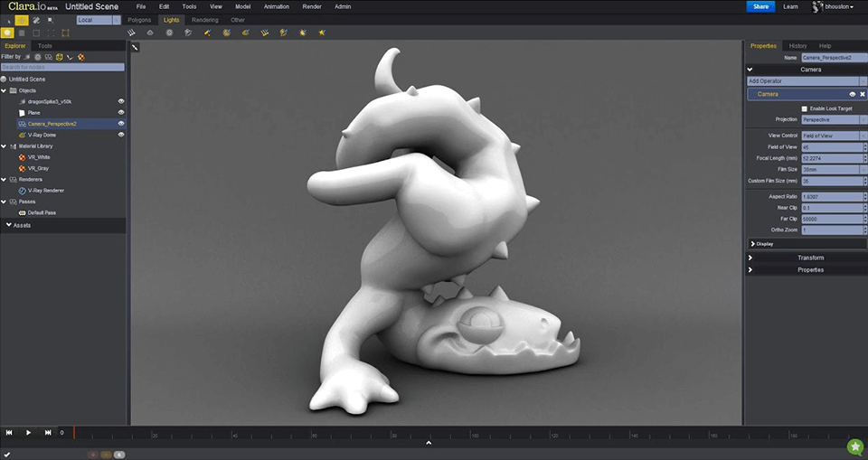The width and height of the screenshot is (868, 460).
Task: Click the timeline at frame 100
Action: (470, 434)
